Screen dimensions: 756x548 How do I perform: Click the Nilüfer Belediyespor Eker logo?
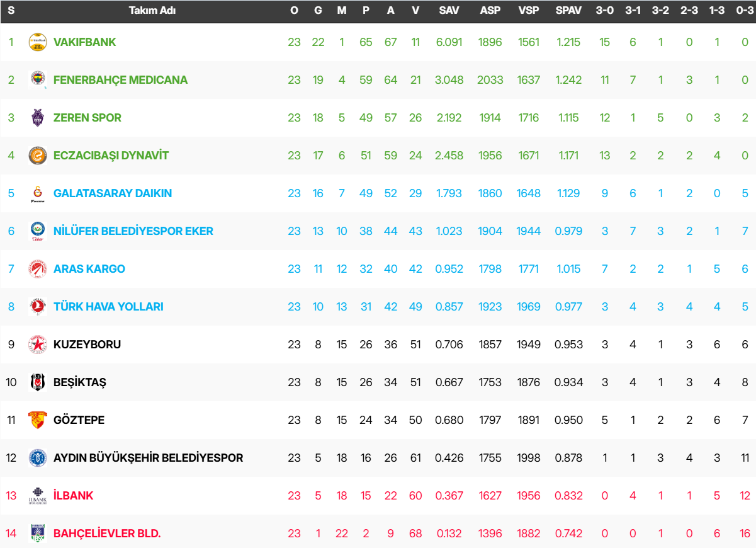[x=38, y=231]
